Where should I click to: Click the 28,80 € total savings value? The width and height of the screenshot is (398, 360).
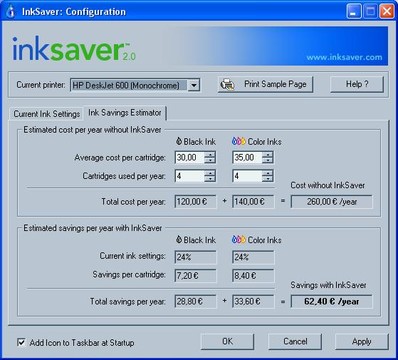(195, 301)
